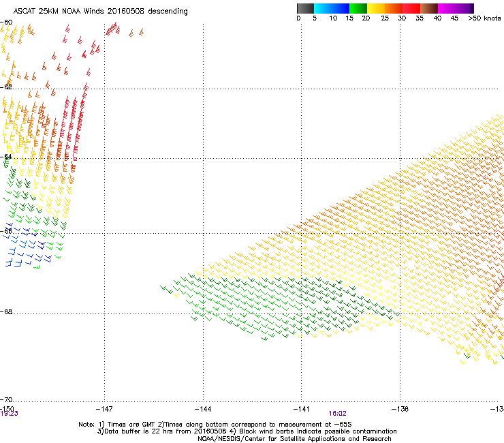Click the yellow 20-25 knots color segment

pos(376,8)
